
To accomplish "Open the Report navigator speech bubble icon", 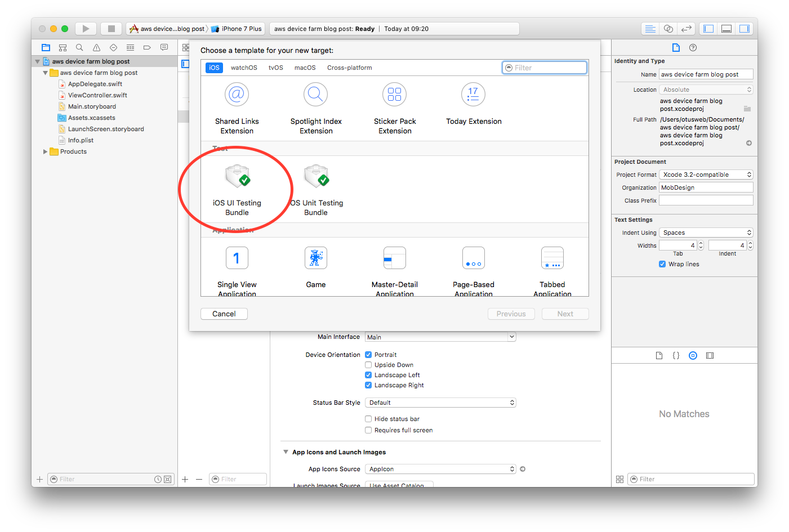I will point(164,48).
